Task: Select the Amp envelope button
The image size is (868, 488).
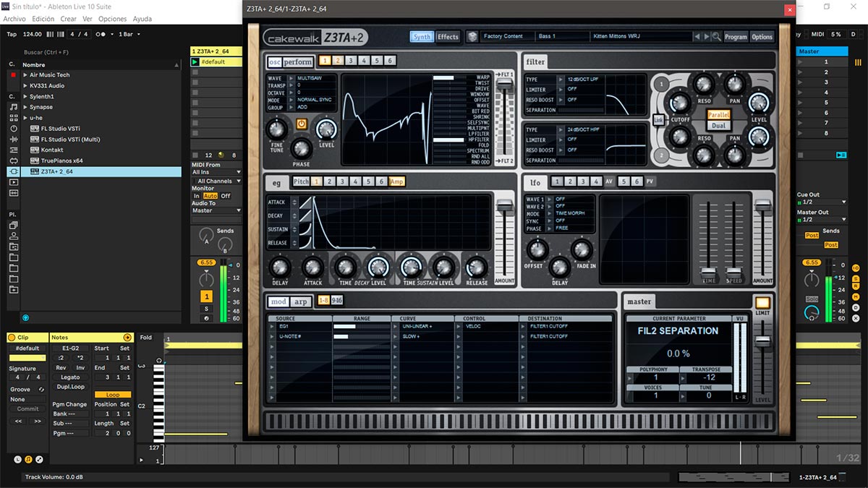Action: click(397, 181)
